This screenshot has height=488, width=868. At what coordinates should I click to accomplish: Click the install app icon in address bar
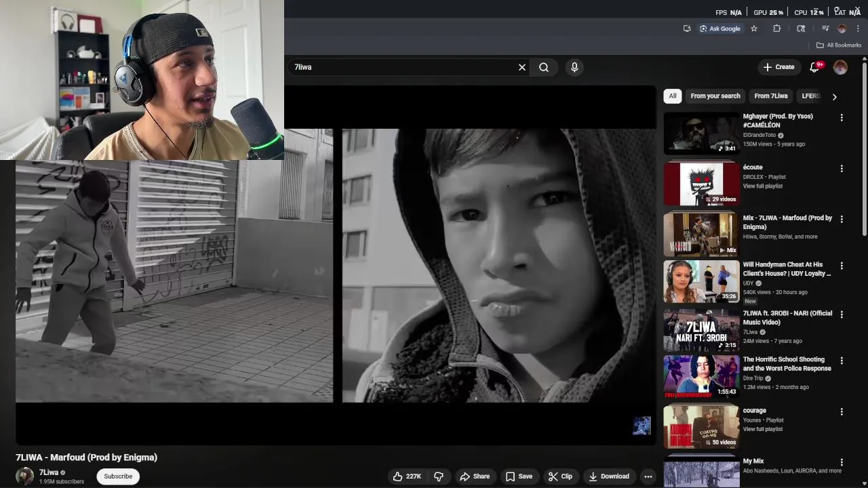click(687, 28)
